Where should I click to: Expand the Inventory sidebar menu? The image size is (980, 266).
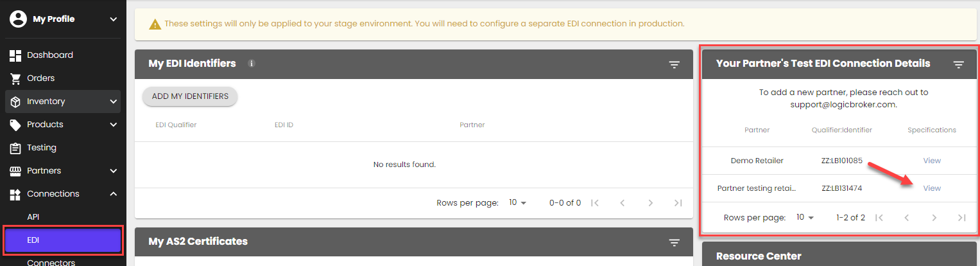coord(114,102)
